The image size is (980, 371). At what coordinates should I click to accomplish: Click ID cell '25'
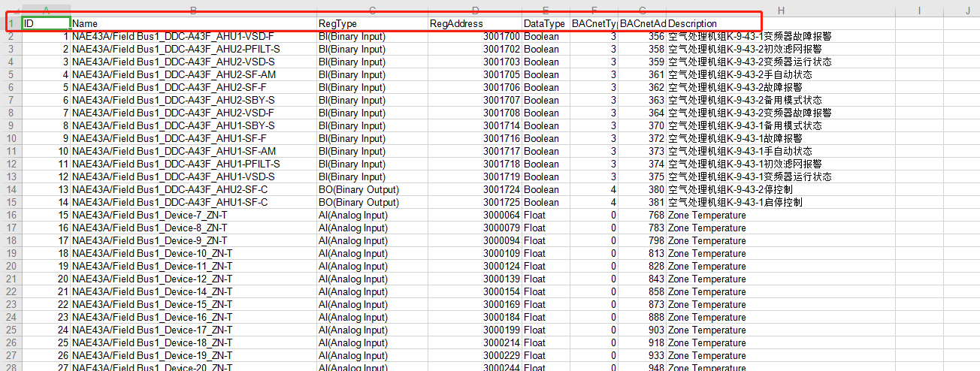tap(46, 343)
